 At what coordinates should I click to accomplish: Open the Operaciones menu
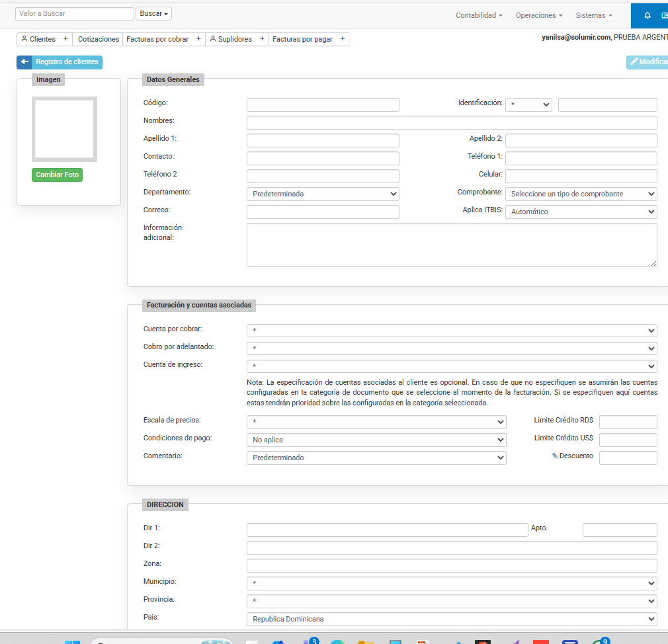(539, 15)
